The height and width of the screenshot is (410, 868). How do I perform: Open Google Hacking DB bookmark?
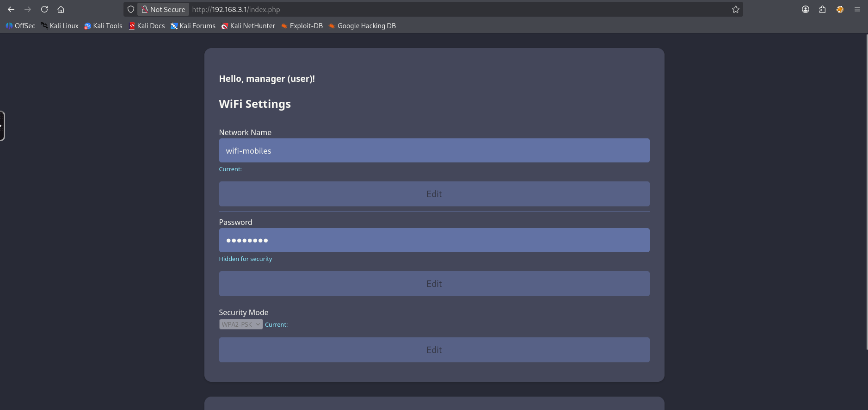click(x=362, y=26)
